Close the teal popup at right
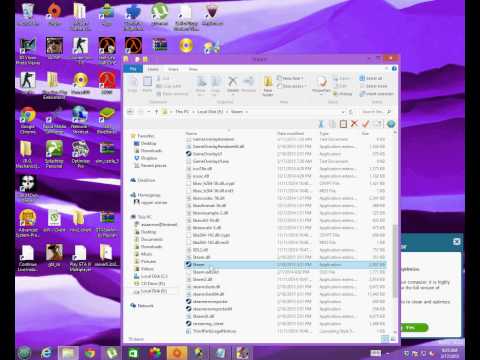 (457, 241)
